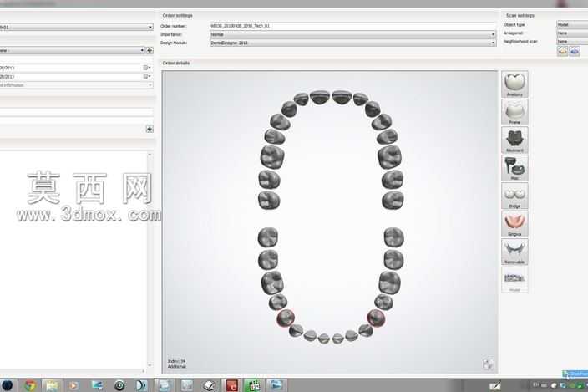Select the red-outlined lower tooth on chart's left side
This screenshot has height=392, width=588.
pos(286,318)
